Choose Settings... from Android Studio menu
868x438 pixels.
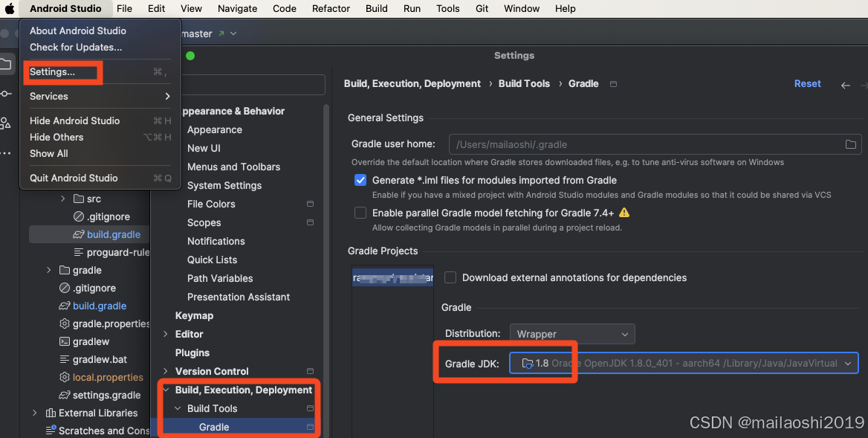coord(100,72)
